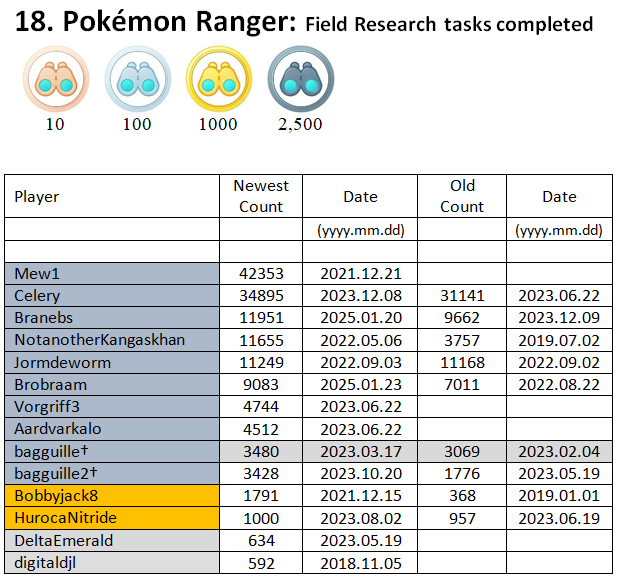Click newest count '34895'
Viewport: 617px width, 577px height.
(261, 296)
